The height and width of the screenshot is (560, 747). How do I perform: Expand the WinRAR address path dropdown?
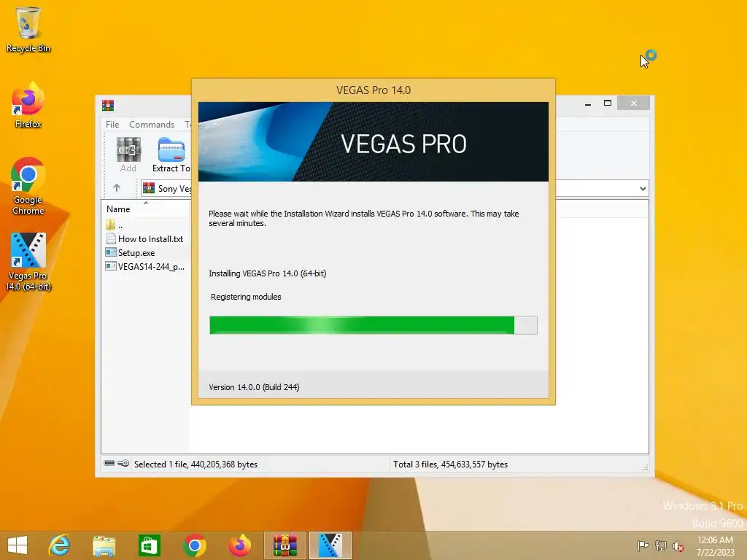tap(643, 189)
